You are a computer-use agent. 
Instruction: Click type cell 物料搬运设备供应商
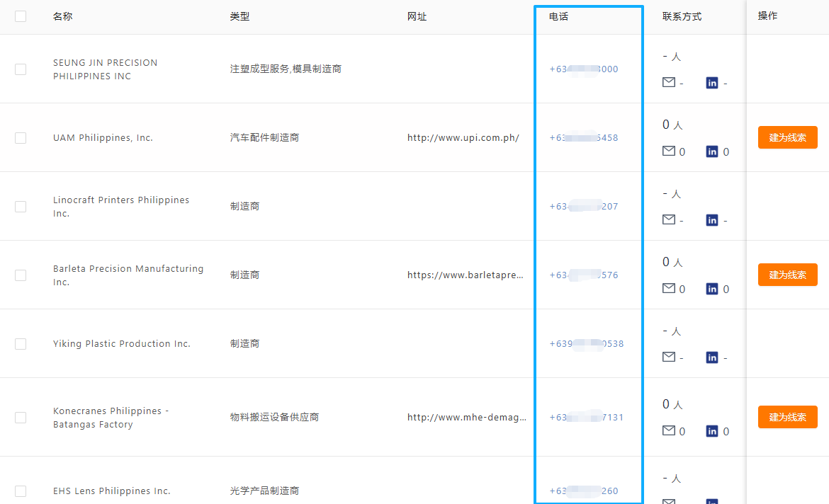point(274,418)
